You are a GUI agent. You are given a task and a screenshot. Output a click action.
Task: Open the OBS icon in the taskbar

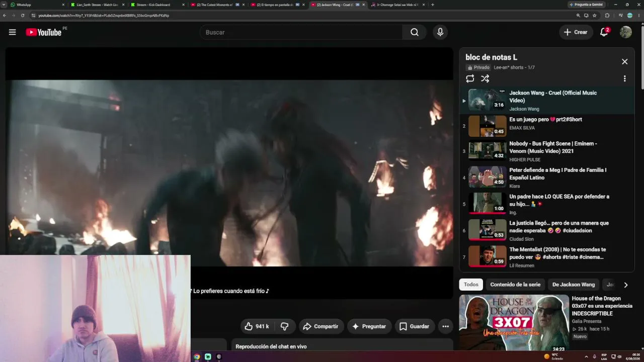tap(219, 356)
